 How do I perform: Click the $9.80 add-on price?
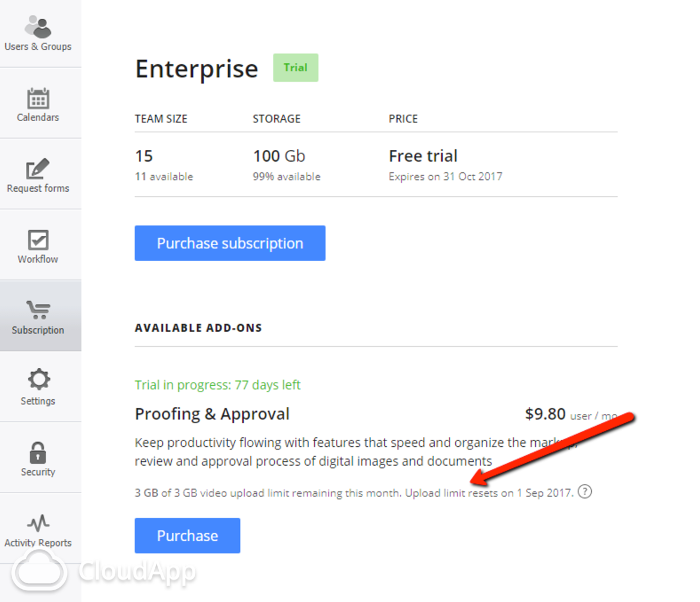tap(545, 414)
